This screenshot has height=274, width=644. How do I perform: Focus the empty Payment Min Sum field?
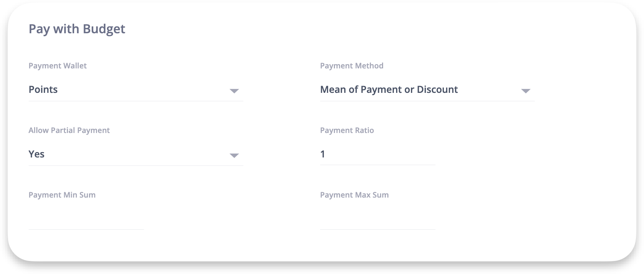86,219
